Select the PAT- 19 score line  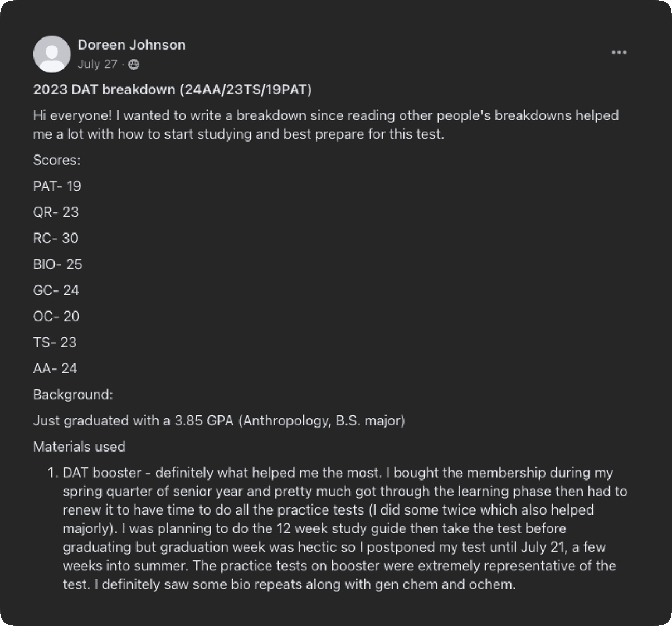[x=57, y=186]
